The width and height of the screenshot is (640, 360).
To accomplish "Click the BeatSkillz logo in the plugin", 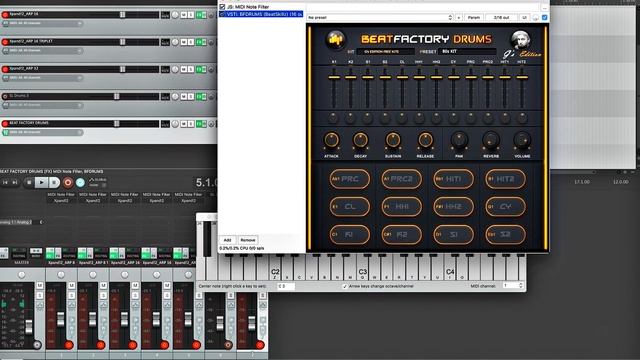I will (335, 40).
